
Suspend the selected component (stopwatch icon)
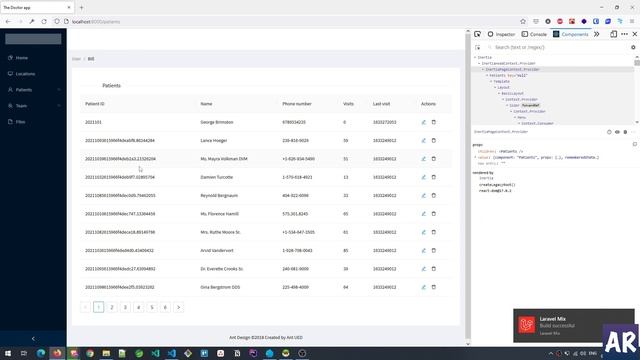point(609,132)
